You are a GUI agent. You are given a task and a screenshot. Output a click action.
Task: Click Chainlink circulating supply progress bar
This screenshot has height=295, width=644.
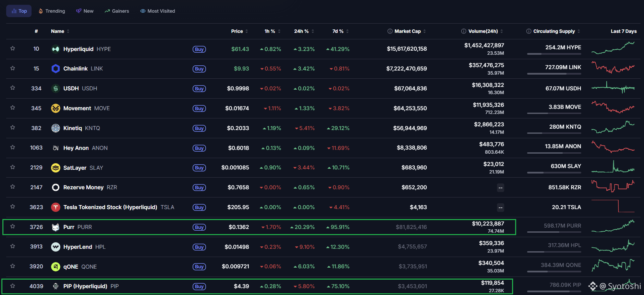[x=554, y=74]
